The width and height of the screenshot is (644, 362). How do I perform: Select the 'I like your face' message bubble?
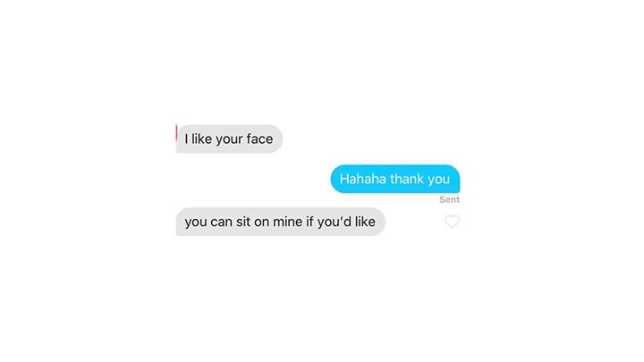[x=229, y=139]
